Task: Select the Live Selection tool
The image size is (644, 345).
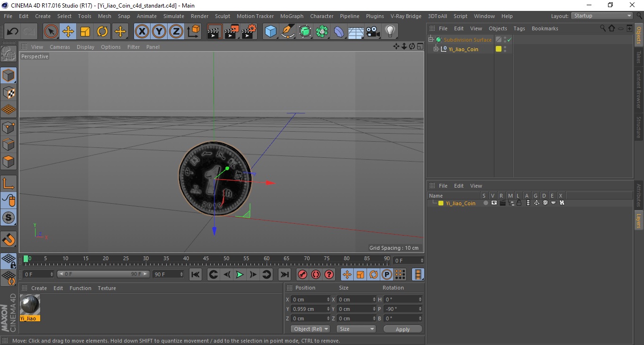Action: coord(51,32)
